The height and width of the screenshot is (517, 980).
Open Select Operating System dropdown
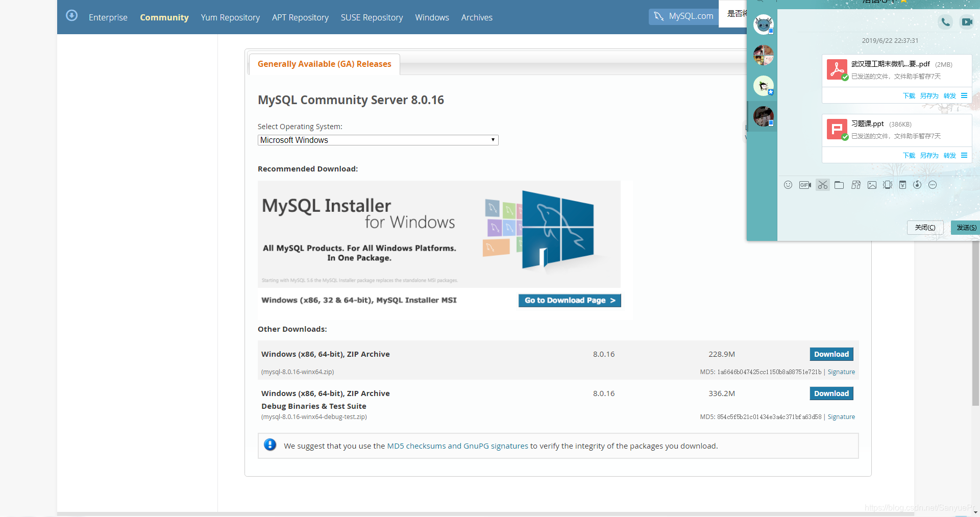click(378, 140)
